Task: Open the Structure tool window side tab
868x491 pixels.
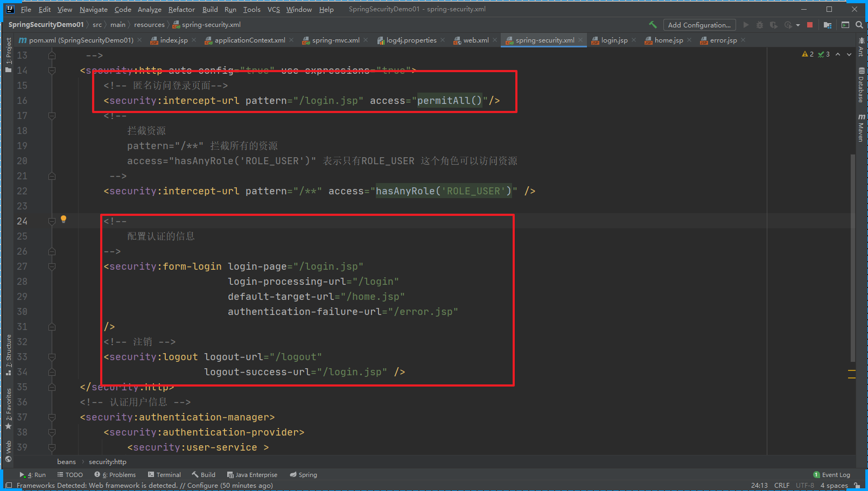Action: (9, 355)
